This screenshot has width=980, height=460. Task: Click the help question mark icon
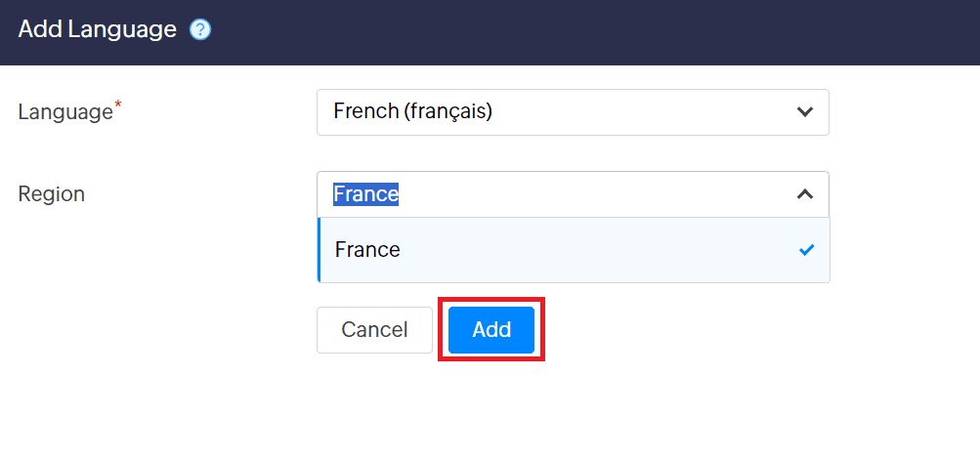200,30
